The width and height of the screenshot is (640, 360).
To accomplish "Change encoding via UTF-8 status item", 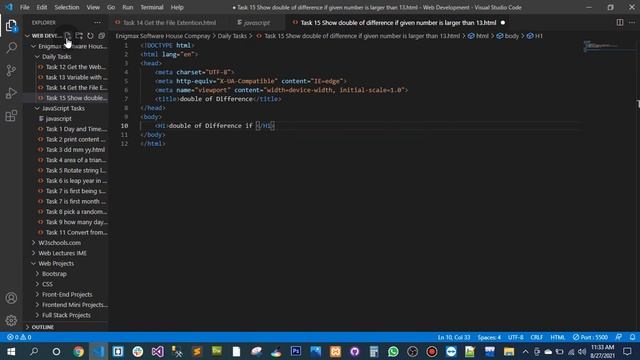I will point(516,337).
